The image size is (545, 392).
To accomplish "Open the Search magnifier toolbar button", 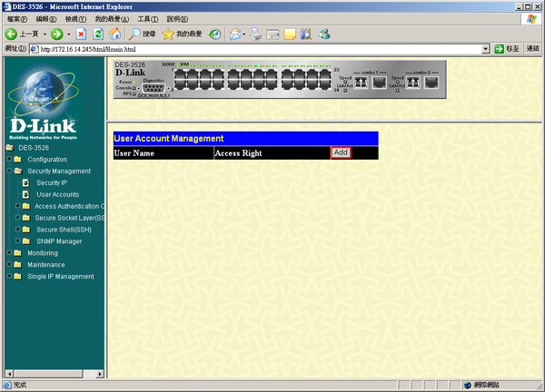I will point(142,34).
